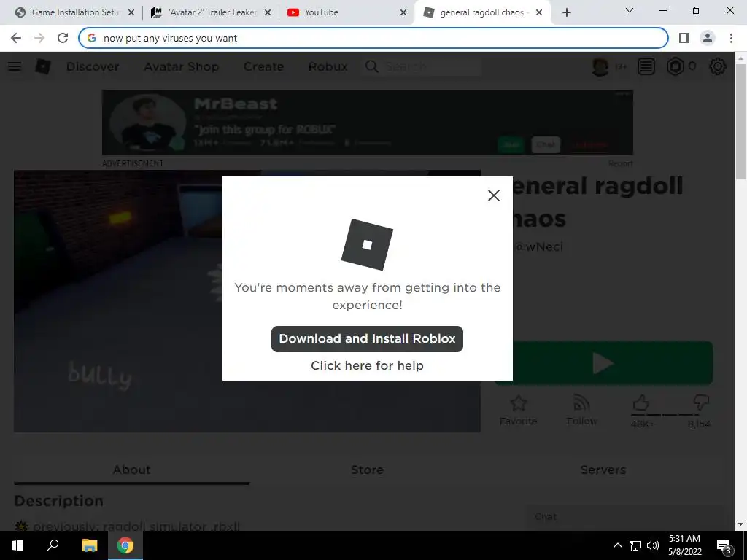Click the Google icon in address bar

coord(91,38)
